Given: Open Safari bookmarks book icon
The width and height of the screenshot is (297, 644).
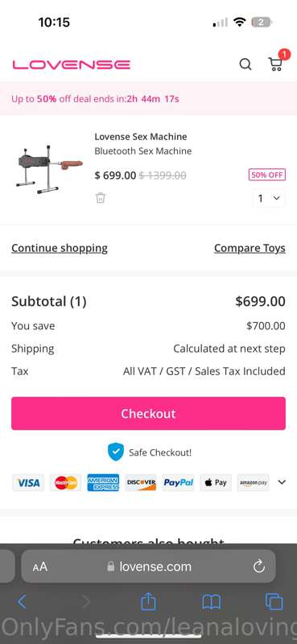Looking at the screenshot, I should pos(212,602).
